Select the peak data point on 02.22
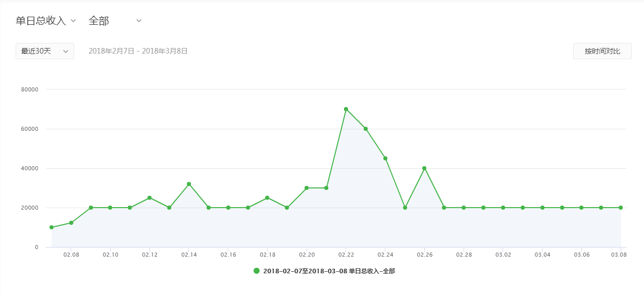The height and width of the screenshot is (294, 644). [x=346, y=109]
